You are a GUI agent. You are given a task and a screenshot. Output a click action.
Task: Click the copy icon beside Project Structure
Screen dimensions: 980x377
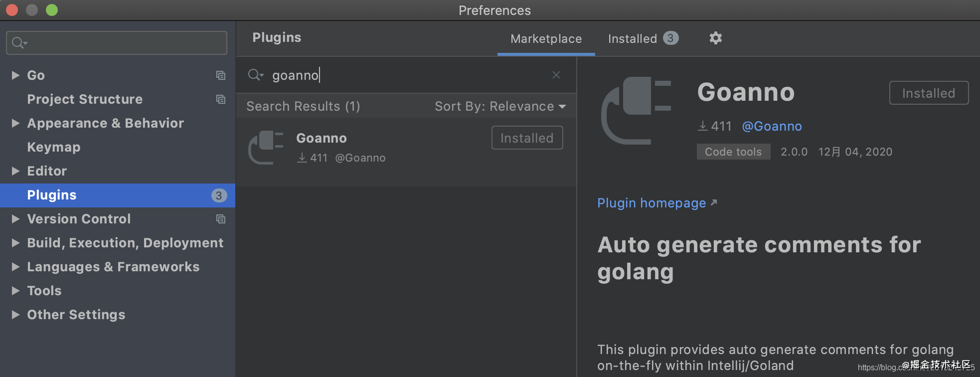coord(220,99)
